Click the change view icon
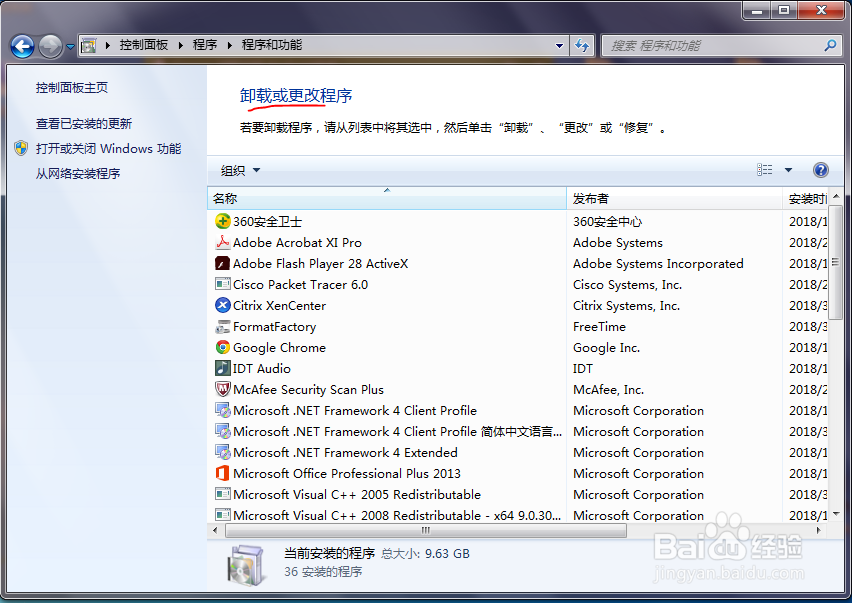 pyautogui.click(x=765, y=170)
